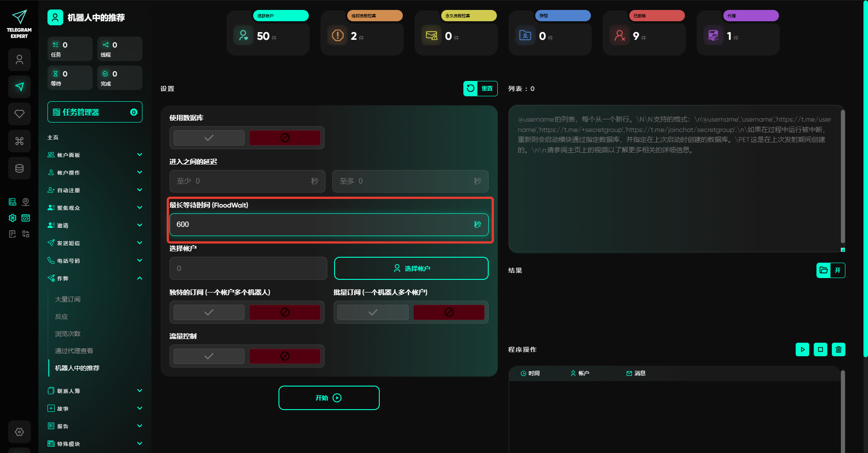Click the 选择帐户 button

[411, 269]
